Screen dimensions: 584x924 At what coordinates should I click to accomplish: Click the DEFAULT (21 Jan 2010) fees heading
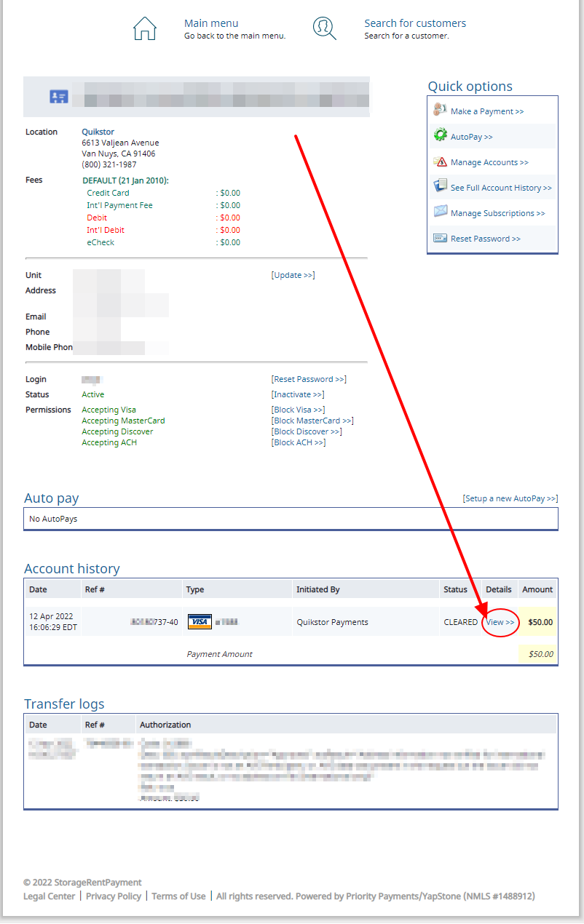(125, 180)
